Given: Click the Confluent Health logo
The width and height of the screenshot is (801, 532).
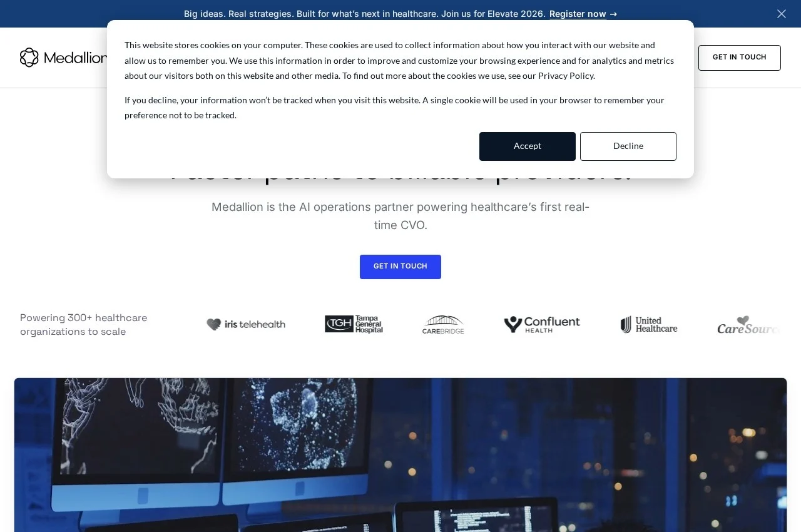Looking at the screenshot, I should pyautogui.click(x=542, y=324).
